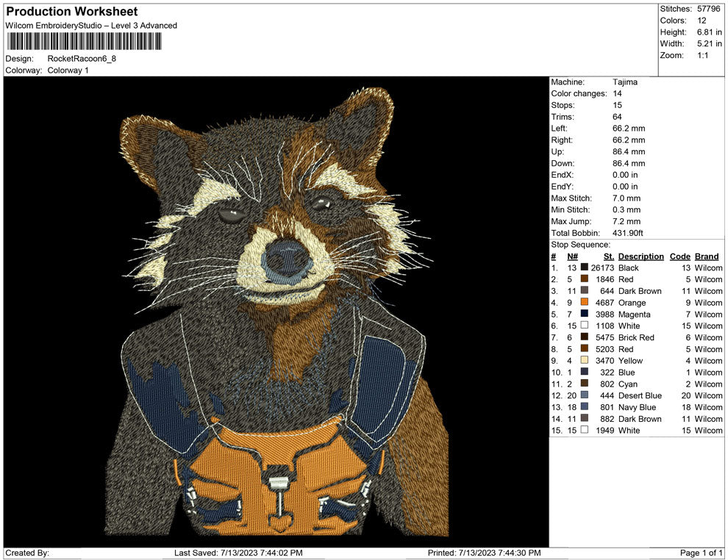Select the white swatch in stop 15
This screenshot has height=560, width=728.
(585, 431)
